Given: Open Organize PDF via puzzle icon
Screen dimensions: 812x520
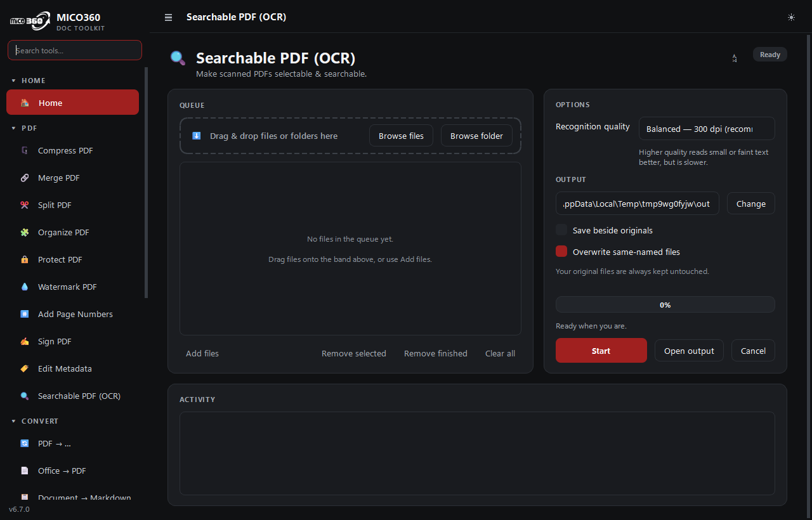Looking at the screenshot, I should [x=25, y=233].
